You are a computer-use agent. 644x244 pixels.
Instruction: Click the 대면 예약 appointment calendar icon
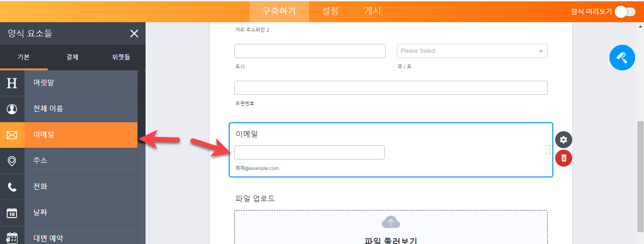point(12,238)
